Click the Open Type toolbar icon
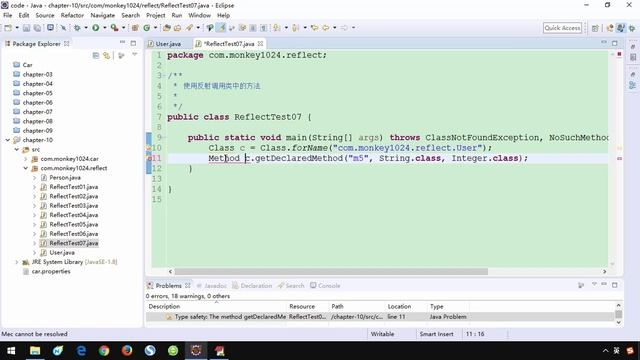 point(167,28)
